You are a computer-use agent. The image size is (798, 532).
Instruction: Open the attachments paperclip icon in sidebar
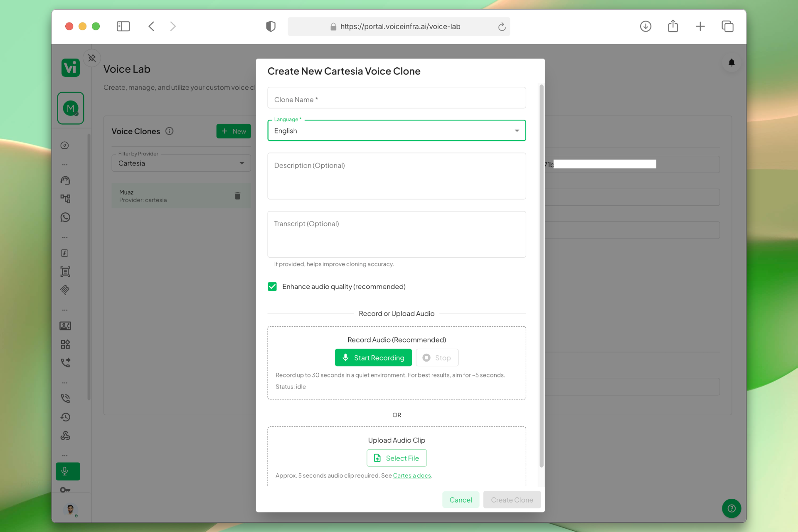[x=65, y=290]
